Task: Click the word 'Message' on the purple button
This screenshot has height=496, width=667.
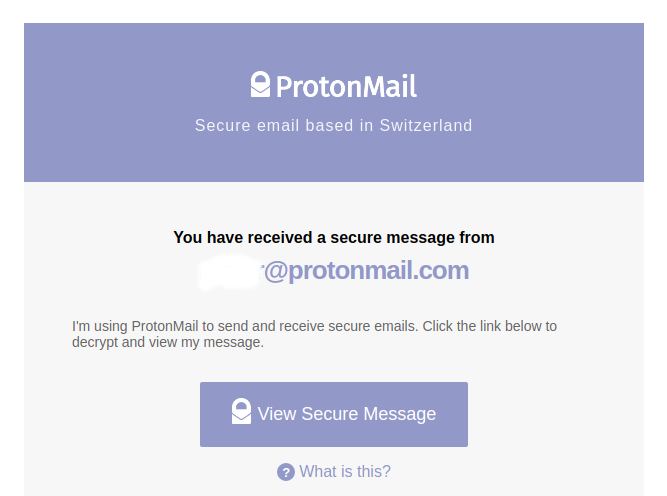Action: pos(399,414)
